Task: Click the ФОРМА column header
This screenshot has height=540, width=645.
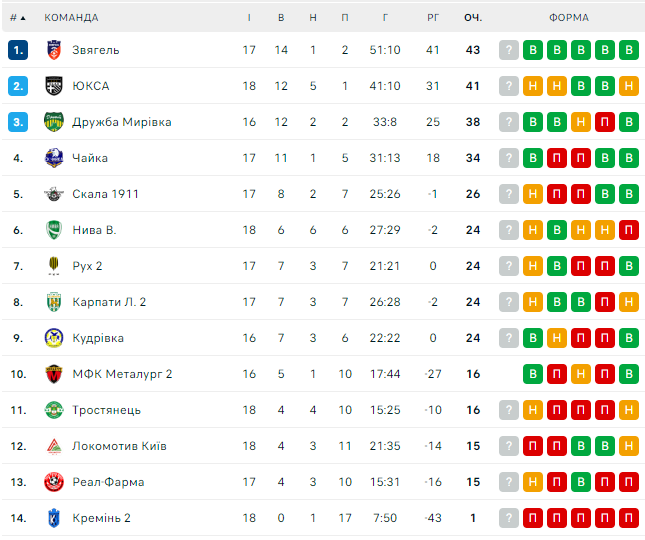Action: (568, 17)
